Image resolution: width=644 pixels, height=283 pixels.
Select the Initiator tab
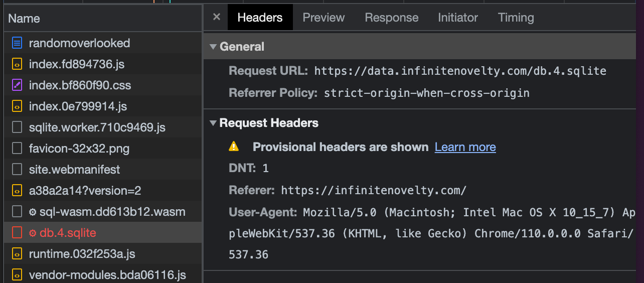pyautogui.click(x=457, y=18)
